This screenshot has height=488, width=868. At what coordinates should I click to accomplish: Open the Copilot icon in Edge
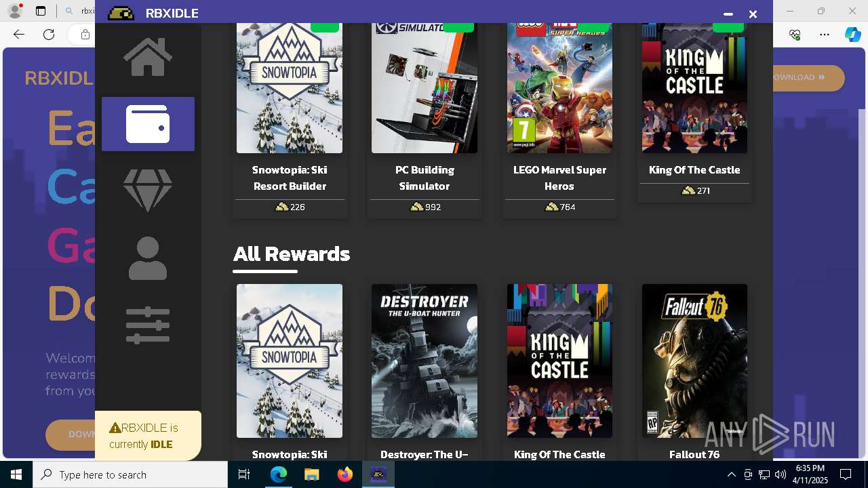pyautogui.click(x=852, y=35)
